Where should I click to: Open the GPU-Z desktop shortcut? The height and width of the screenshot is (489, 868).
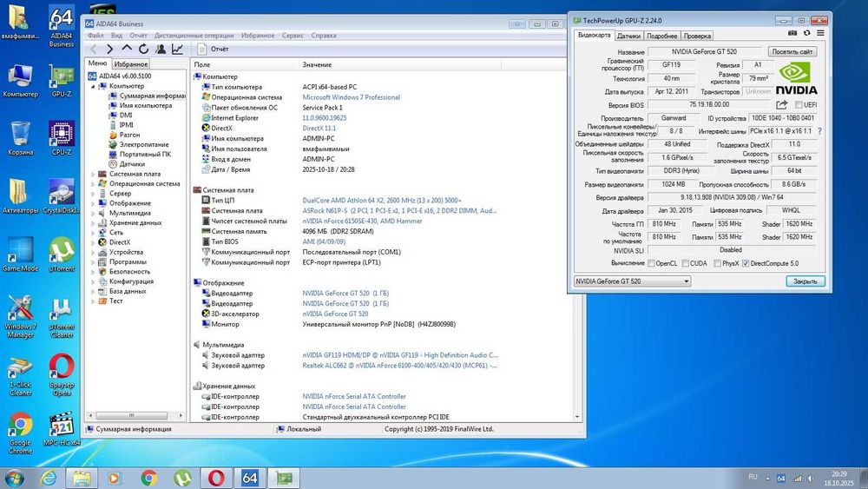pos(62,81)
